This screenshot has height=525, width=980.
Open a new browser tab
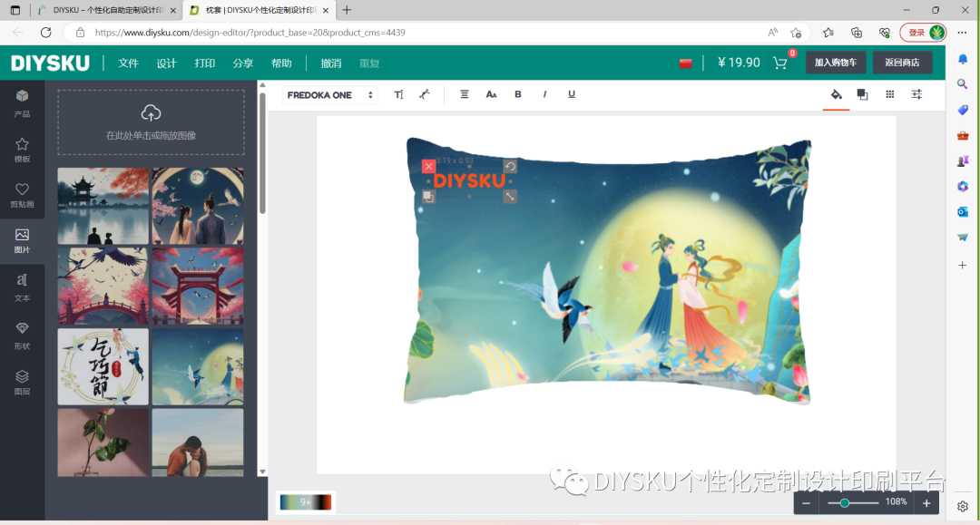click(x=347, y=10)
